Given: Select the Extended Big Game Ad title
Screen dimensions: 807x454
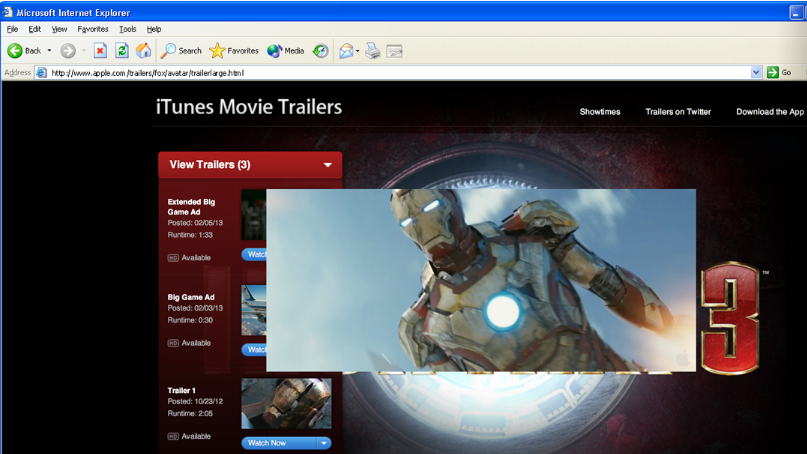Looking at the screenshot, I should (x=191, y=207).
